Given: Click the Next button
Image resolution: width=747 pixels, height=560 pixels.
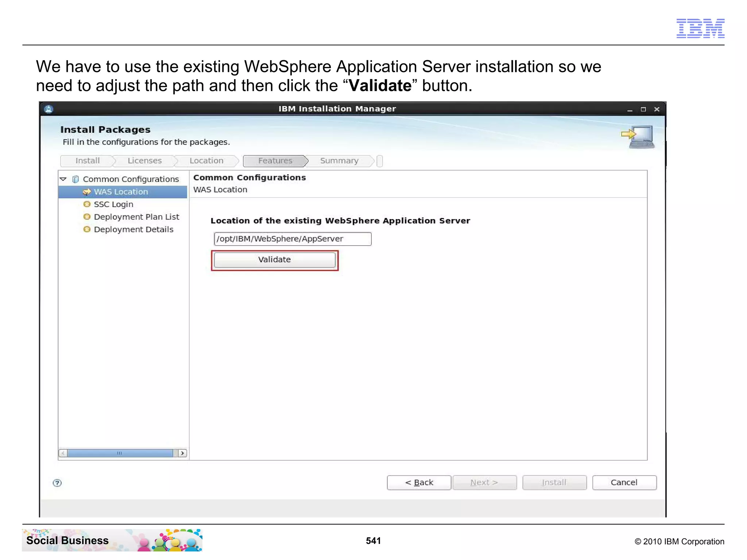Looking at the screenshot, I should coord(484,482).
